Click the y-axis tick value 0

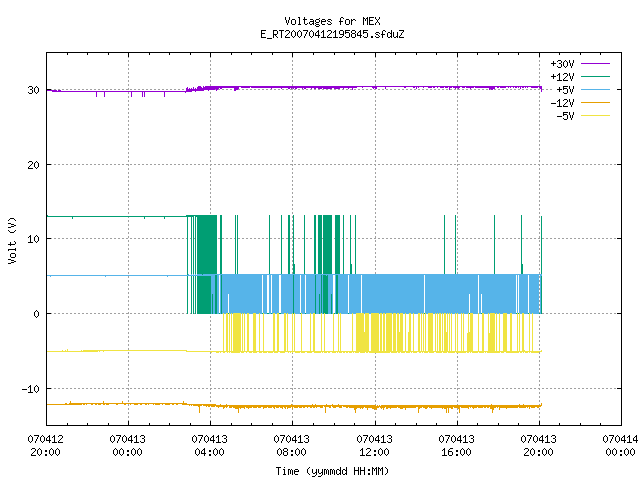click(37, 314)
